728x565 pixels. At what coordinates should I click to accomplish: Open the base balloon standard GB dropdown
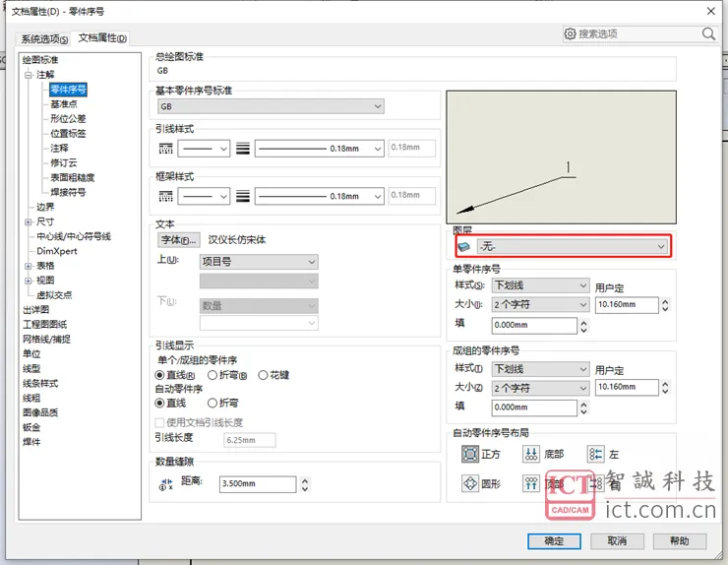[x=271, y=106]
